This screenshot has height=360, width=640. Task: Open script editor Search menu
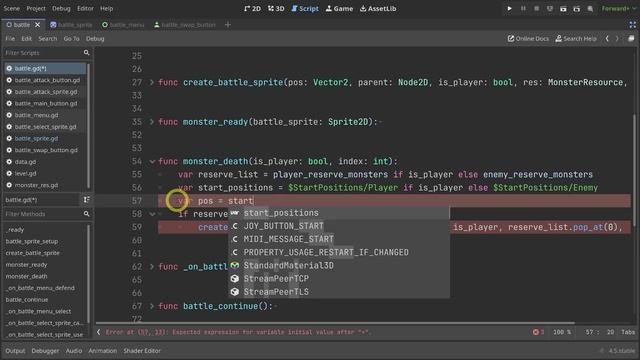[x=48, y=39]
